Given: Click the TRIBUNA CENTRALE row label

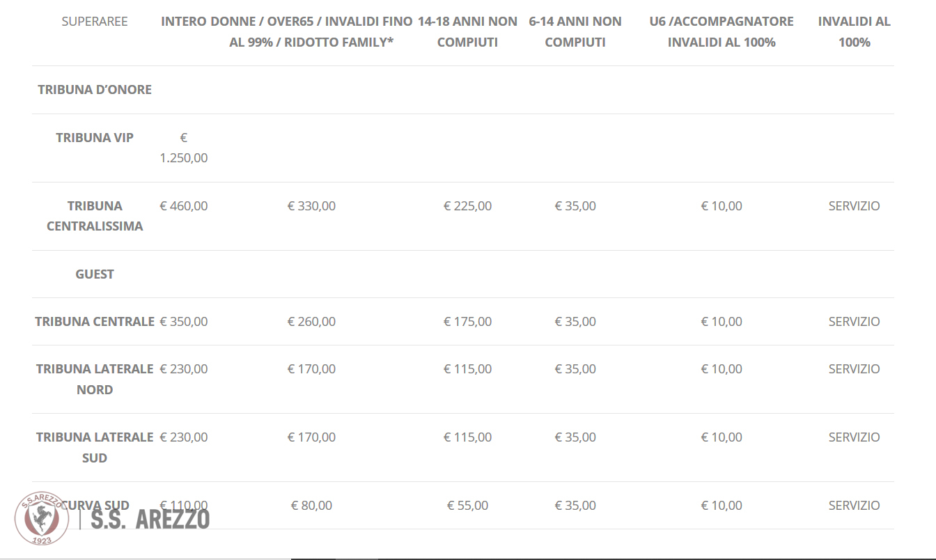Looking at the screenshot, I should tap(95, 322).
